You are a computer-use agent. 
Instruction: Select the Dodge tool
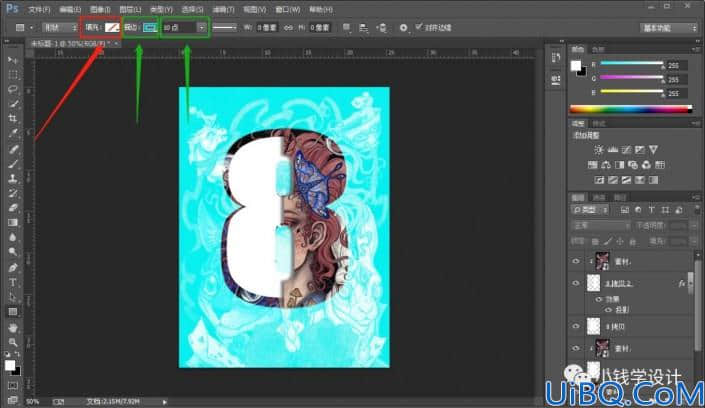point(13,252)
